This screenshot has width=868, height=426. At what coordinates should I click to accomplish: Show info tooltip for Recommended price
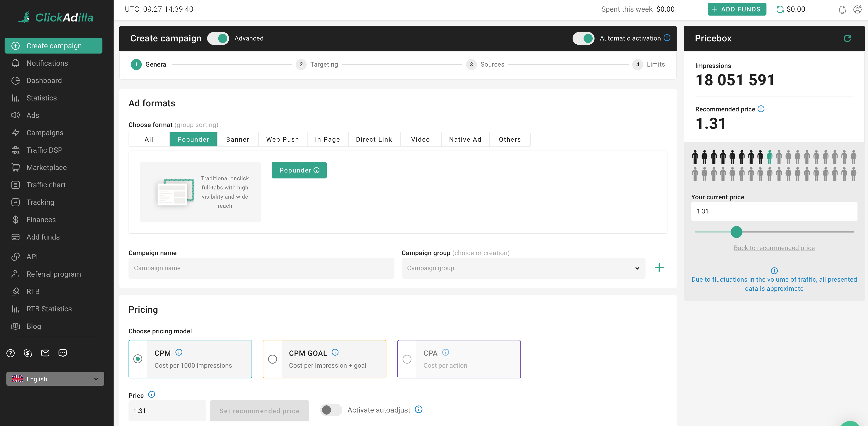point(761,109)
